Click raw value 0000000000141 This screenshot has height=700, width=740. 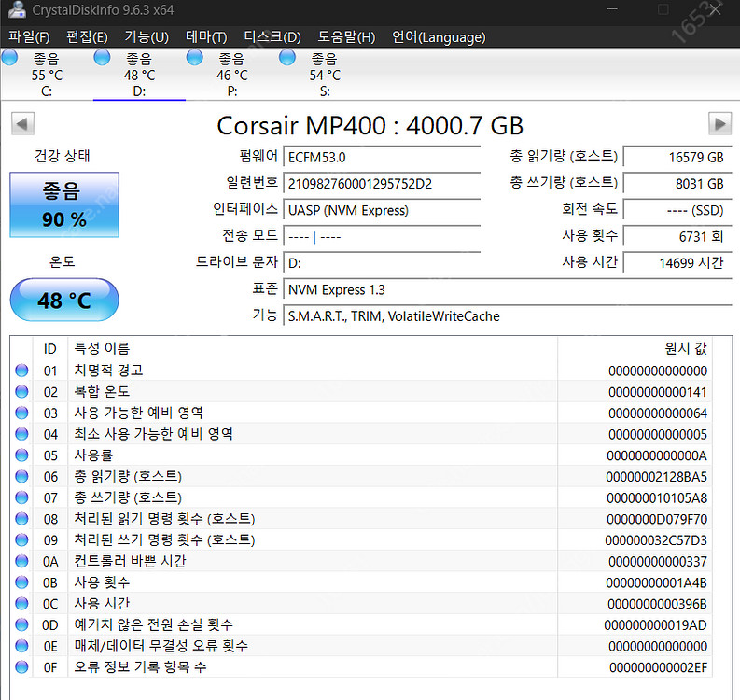(x=657, y=392)
